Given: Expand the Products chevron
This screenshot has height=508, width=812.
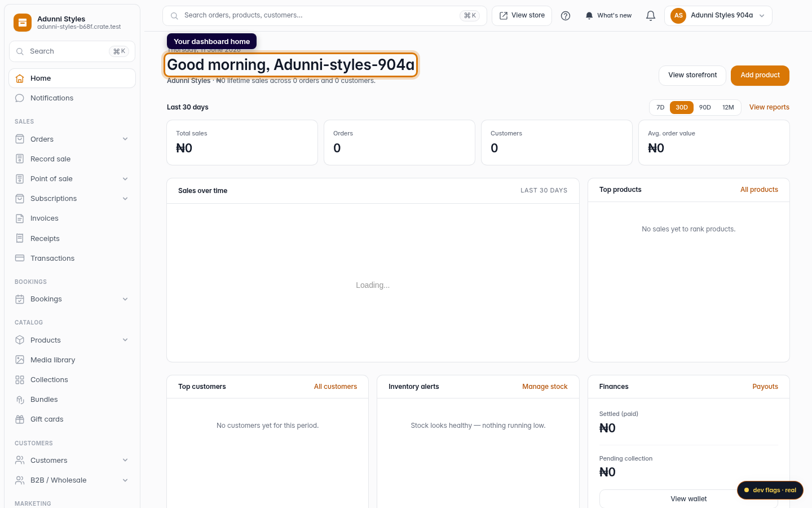Looking at the screenshot, I should pyautogui.click(x=125, y=340).
